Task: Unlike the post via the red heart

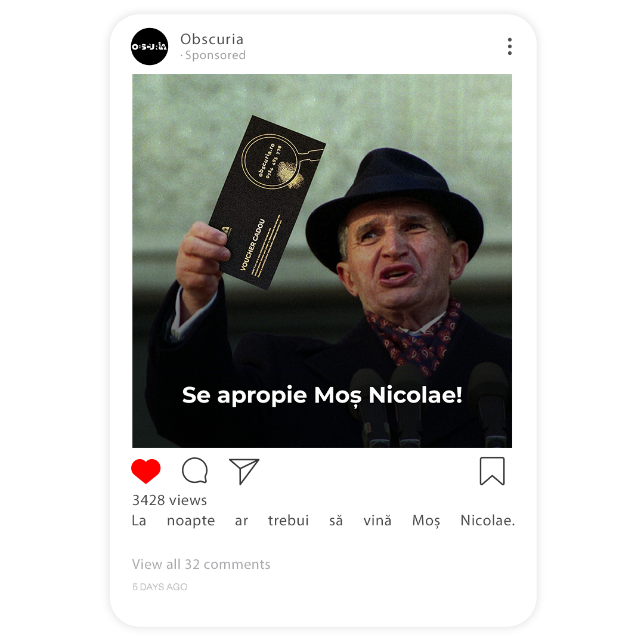Action: click(x=146, y=470)
